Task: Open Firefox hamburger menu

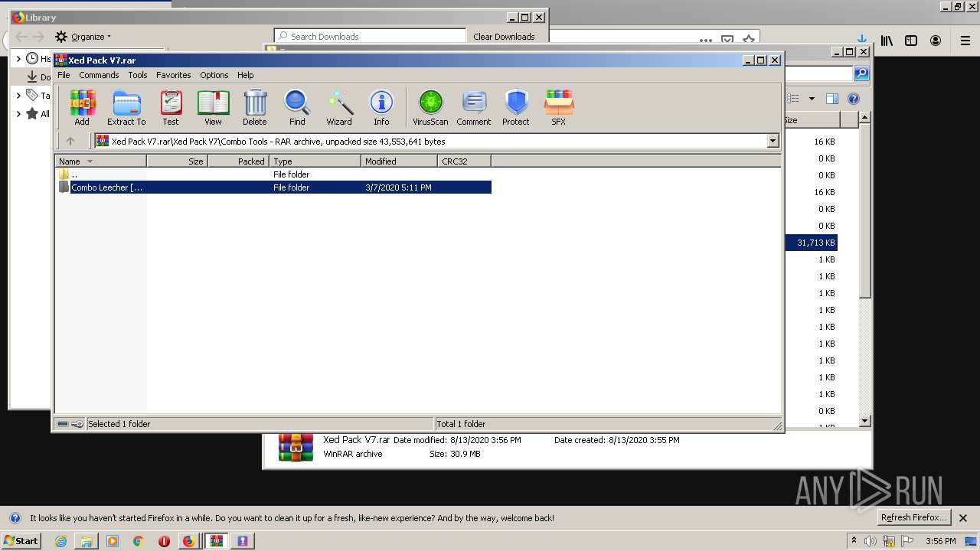Action: 965,41
